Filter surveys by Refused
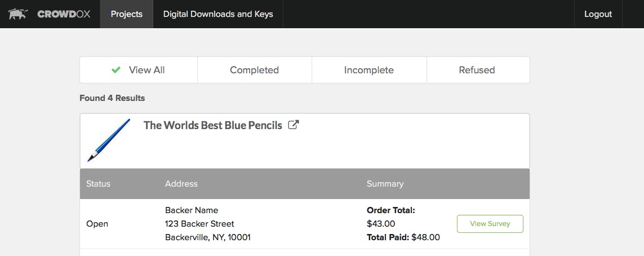Screen dimensions: 644x256 [477, 70]
